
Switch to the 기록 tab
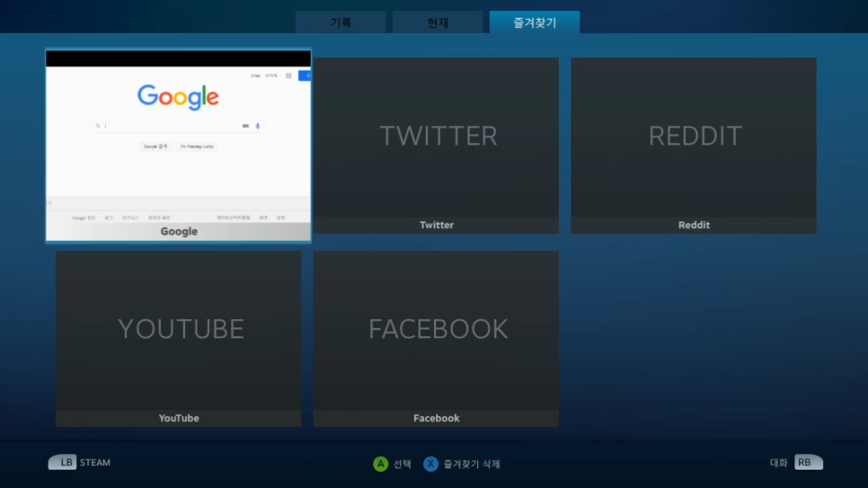[x=341, y=22]
